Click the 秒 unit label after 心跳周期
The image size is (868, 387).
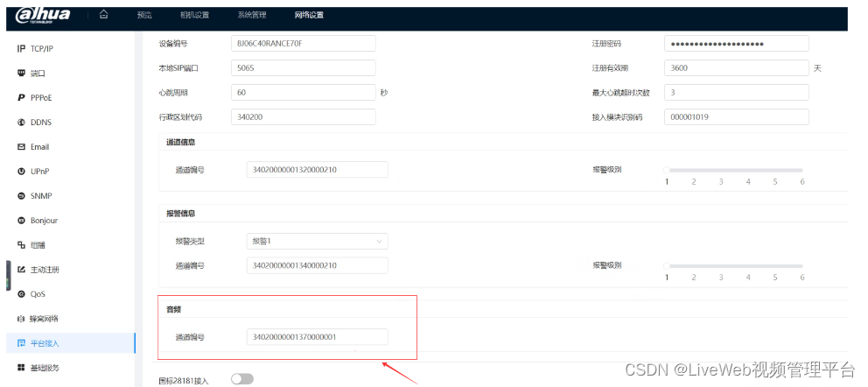point(384,93)
